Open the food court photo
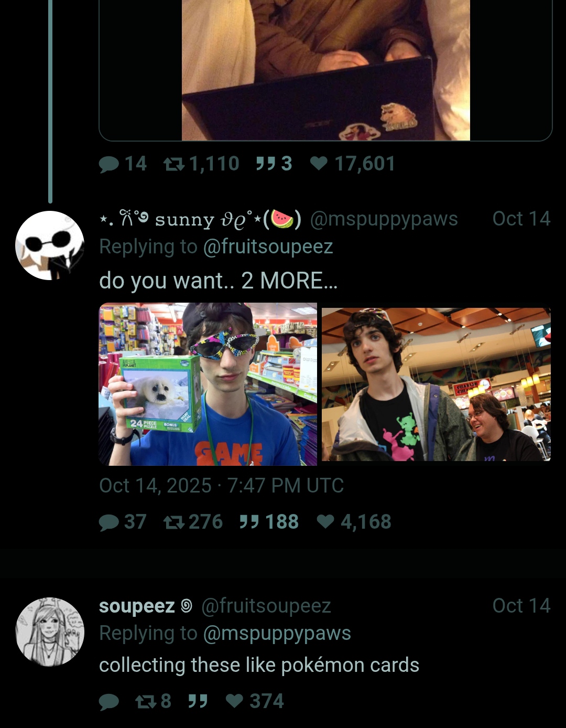This screenshot has height=728, width=566. click(436, 384)
